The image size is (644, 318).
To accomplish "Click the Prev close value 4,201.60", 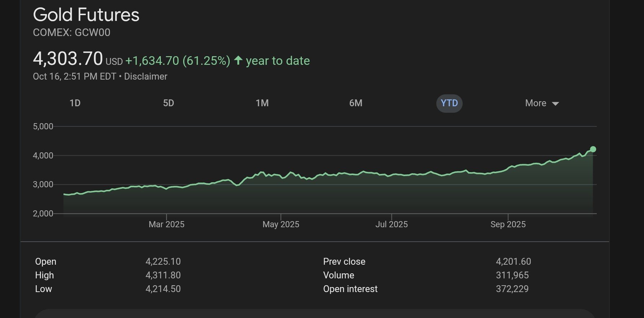I will coord(513,261).
